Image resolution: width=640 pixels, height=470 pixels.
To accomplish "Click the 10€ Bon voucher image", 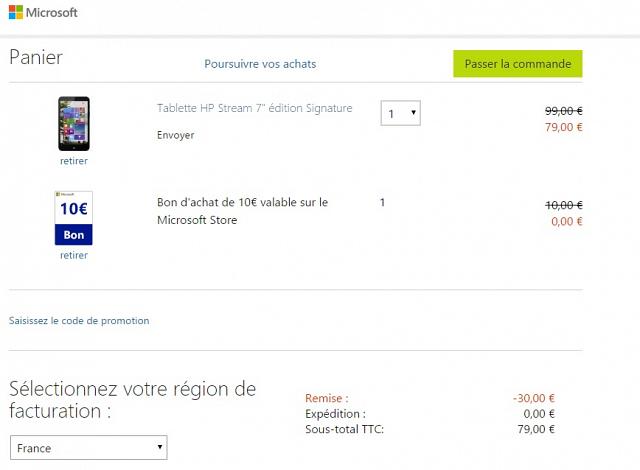I will pyautogui.click(x=73, y=217).
